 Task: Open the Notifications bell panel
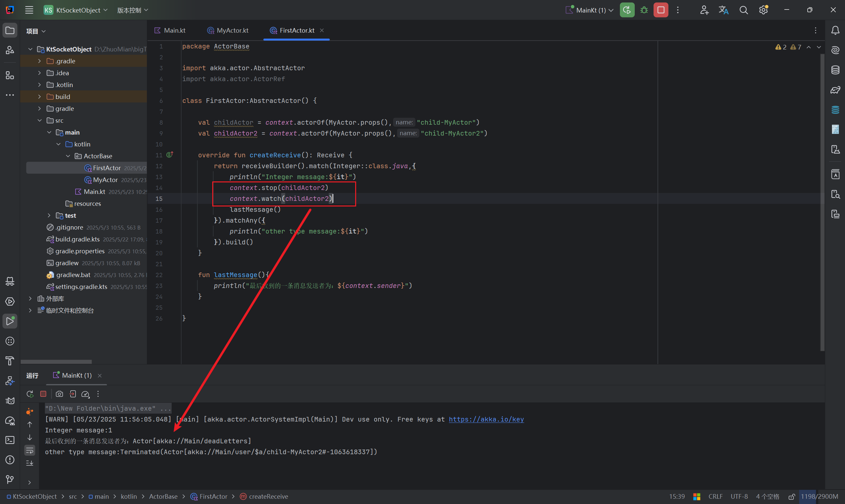[x=835, y=30]
